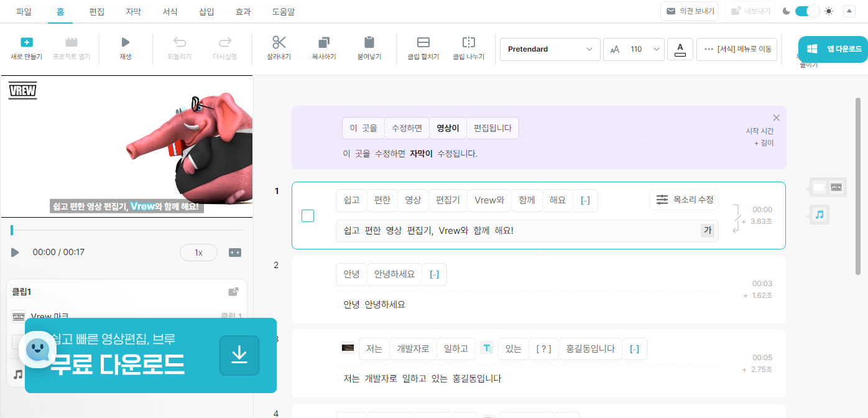Screen dimensions: 868x418
Task: Switch to the 자막 tab
Action: point(133,11)
